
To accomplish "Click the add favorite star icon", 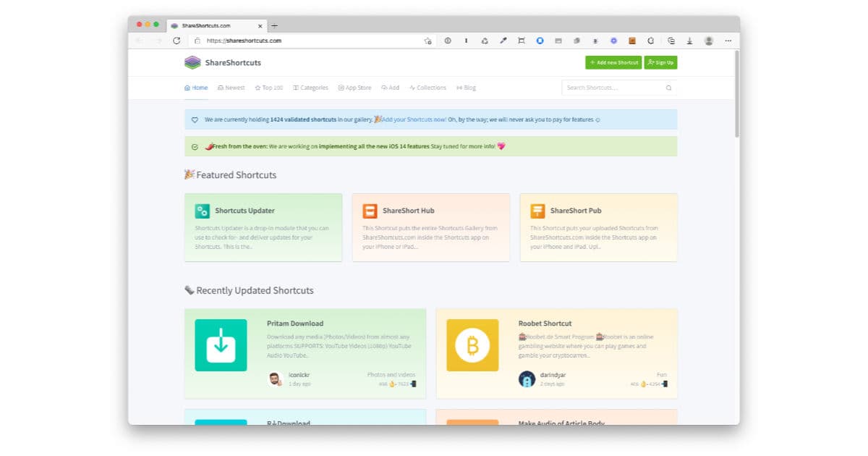I will click(x=427, y=41).
